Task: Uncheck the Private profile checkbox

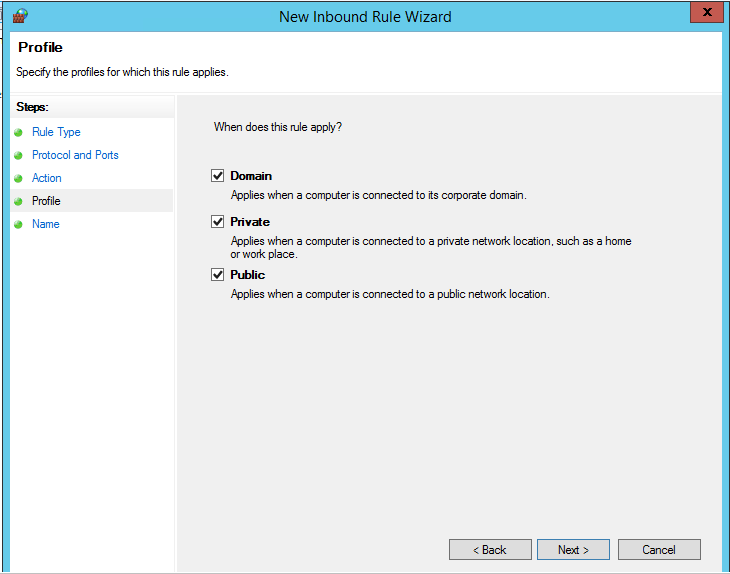Action: (x=217, y=222)
